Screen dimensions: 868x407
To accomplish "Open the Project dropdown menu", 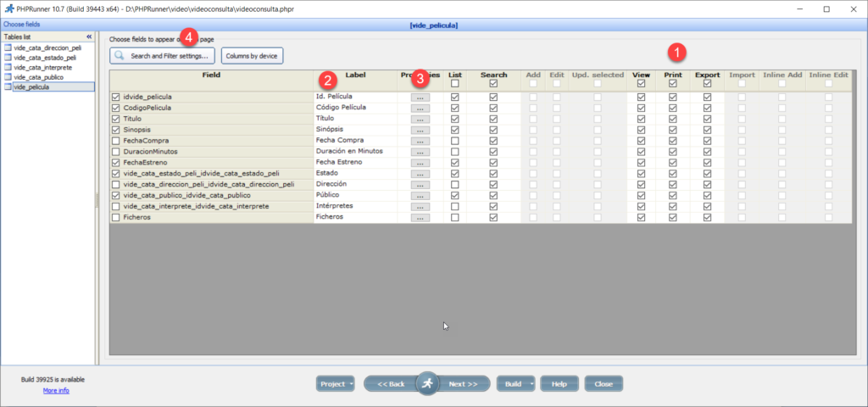I will [336, 384].
